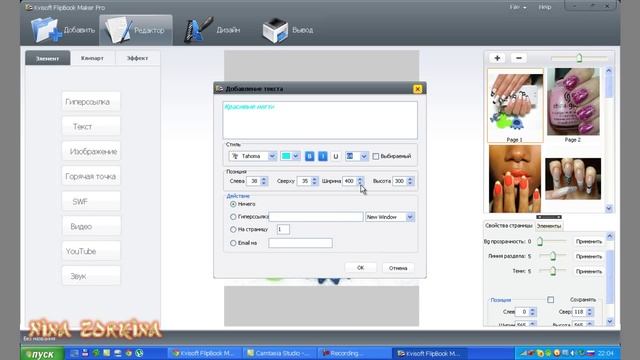Click the Звук element button
Viewport: 640px width, 360px height.
[x=91, y=276]
